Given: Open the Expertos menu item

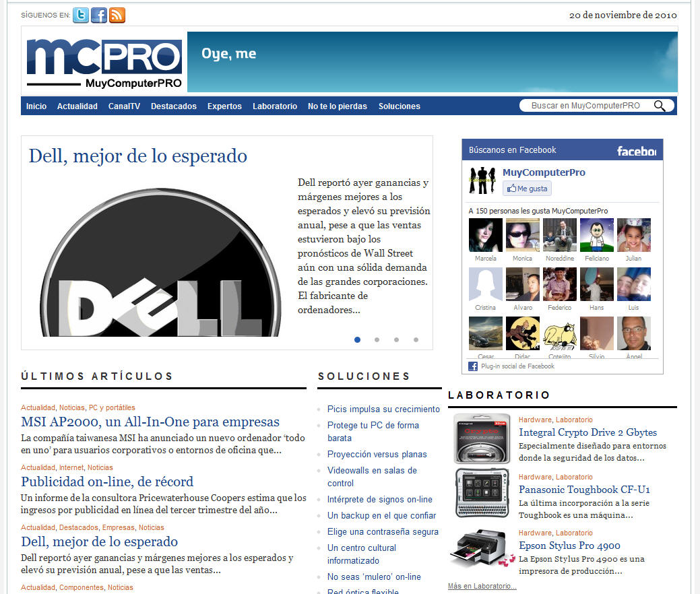Looking at the screenshot, I should (224, 106).
